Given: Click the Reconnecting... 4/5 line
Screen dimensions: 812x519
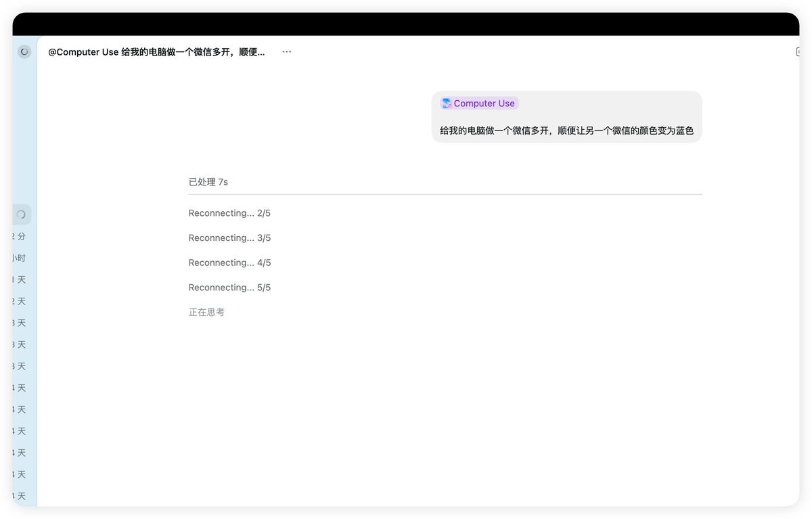Looking at the screenshot, I should pos(229,263).
